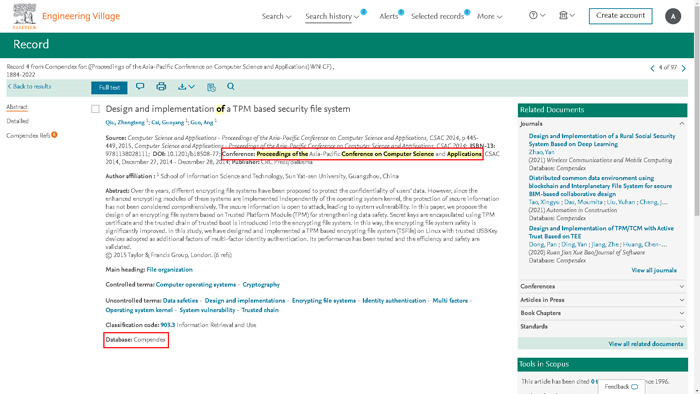Open the institution building icon menu

(x=567, y=15)
